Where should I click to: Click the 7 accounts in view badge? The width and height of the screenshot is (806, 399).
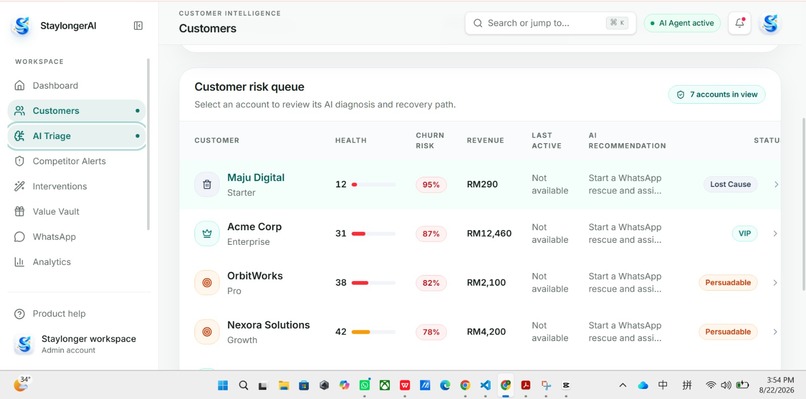[x=717, y=95]
